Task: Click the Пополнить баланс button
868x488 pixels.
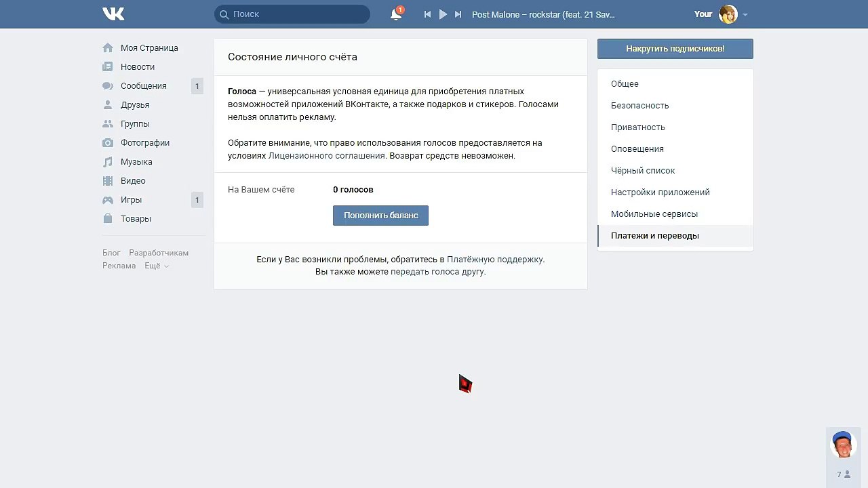Action: tap(380, 216)
